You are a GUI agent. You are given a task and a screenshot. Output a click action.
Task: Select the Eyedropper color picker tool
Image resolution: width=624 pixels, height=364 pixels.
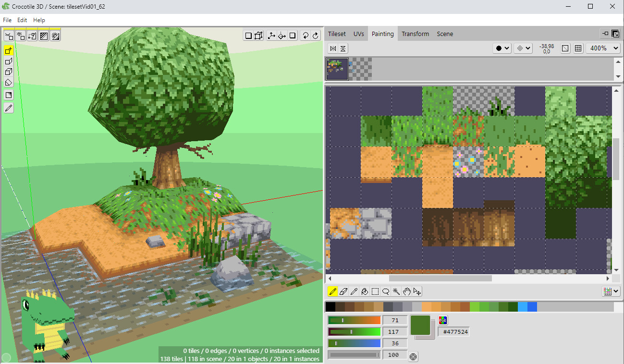point(354,291)
